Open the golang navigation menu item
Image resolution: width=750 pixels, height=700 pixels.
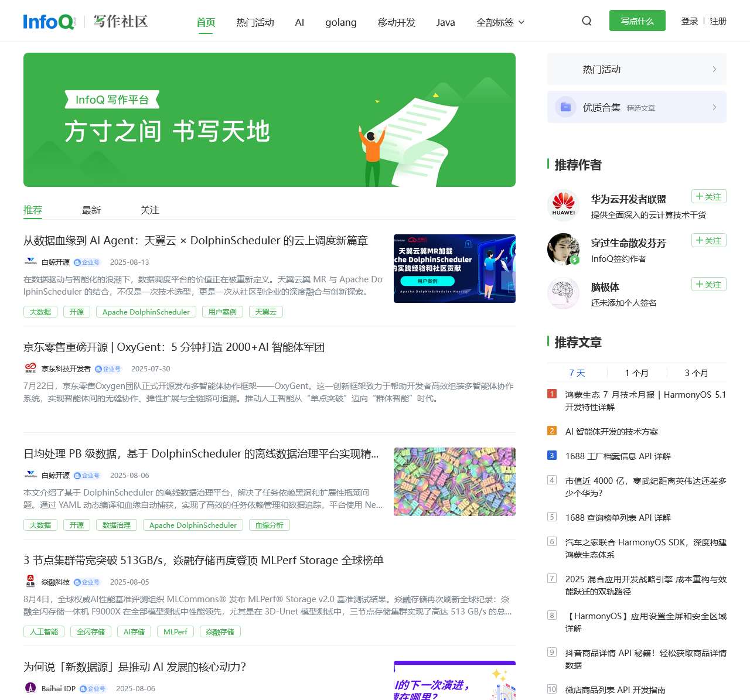tap(340, 22)
